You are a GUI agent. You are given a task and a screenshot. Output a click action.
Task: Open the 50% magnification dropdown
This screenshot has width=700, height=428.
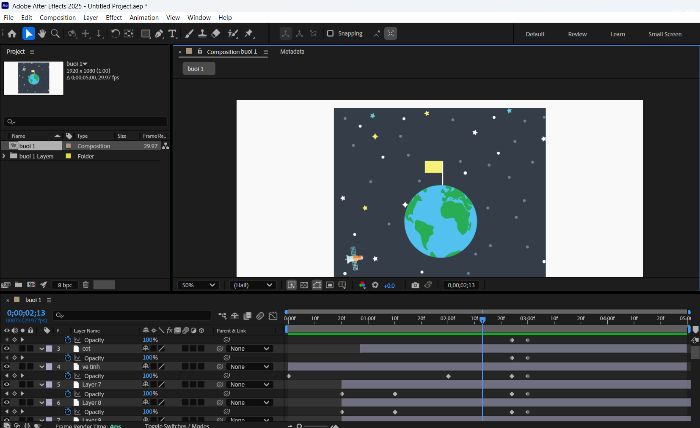pos(198,285)
